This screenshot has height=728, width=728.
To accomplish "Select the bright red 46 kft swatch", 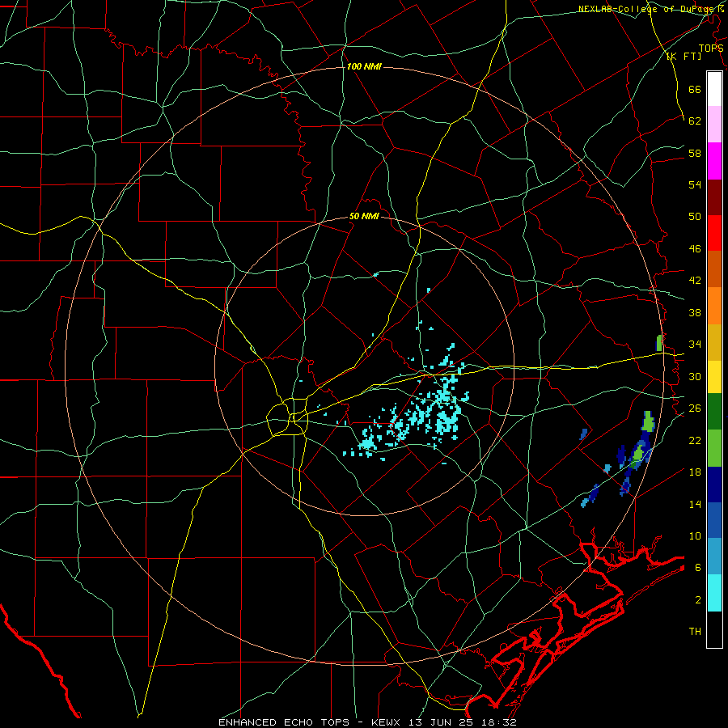I will click(x=714, y=233).
